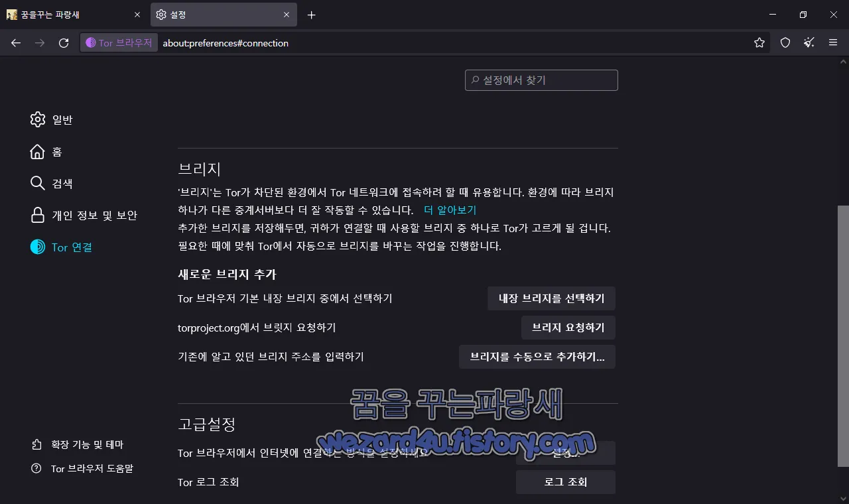Open 더 알아보기 bridge help link
This screenshot has height=504, width=849.
(450, 210)
